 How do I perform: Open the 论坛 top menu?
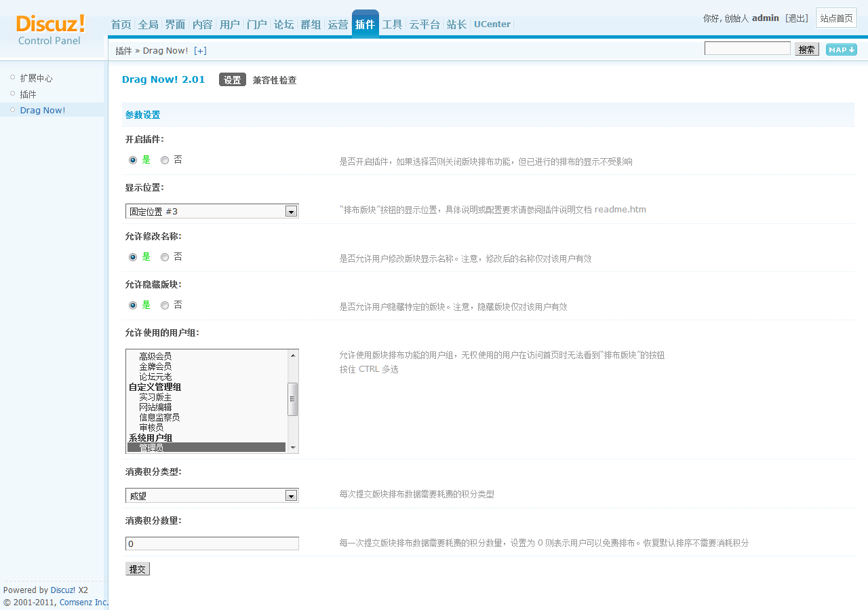(x=283, y=24)
